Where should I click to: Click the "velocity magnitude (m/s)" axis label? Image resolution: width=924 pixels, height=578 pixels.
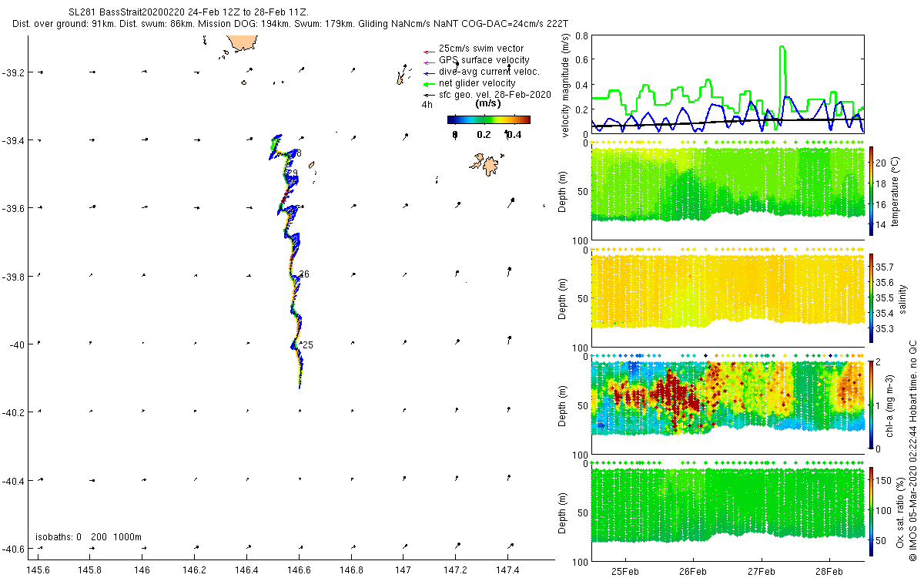click(x=566, y=85)
